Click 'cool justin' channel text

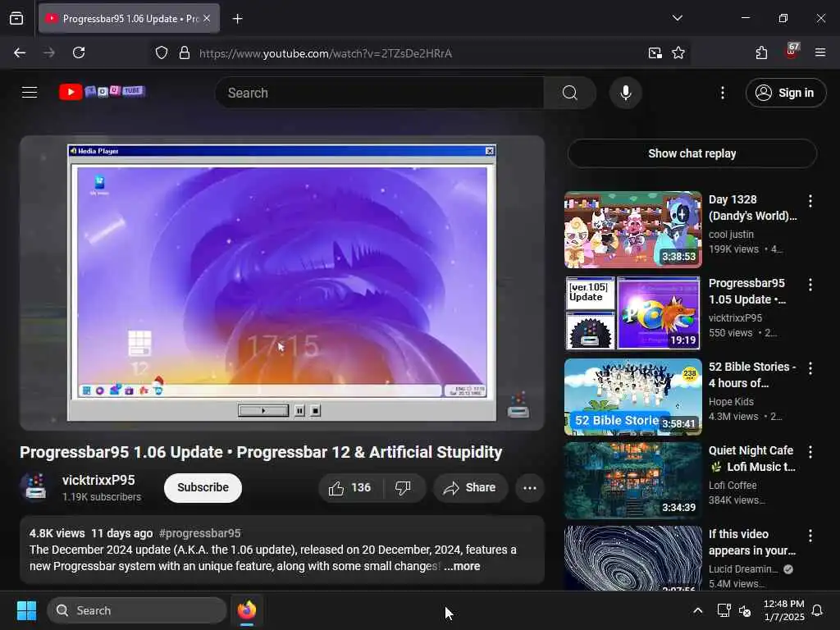click(x=731, y=235)
